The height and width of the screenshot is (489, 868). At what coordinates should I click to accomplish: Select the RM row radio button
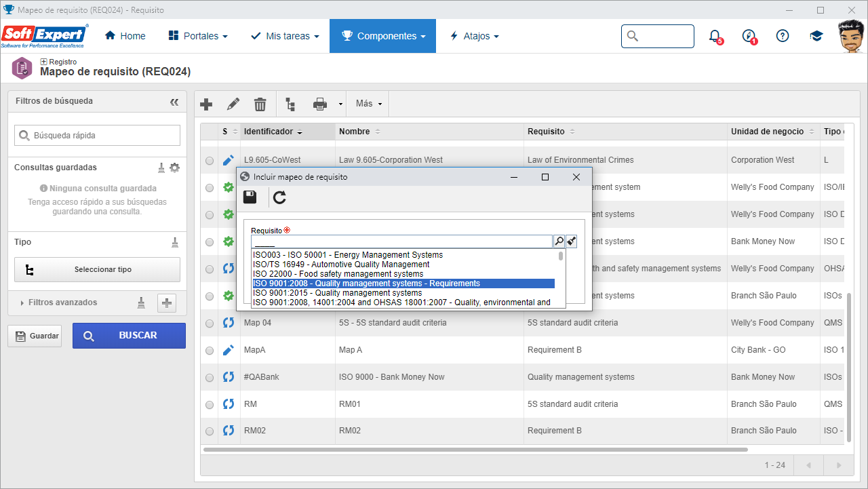pos(210,404)
